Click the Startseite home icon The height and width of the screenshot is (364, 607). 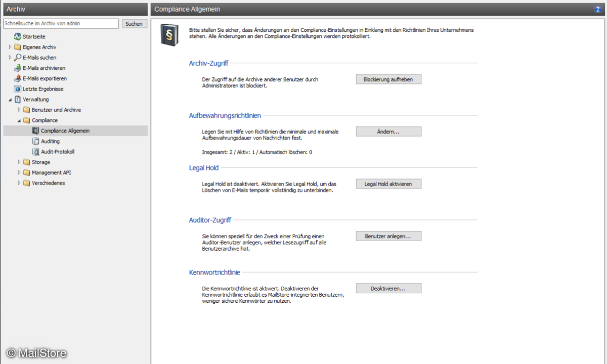[x=18, y=36]
